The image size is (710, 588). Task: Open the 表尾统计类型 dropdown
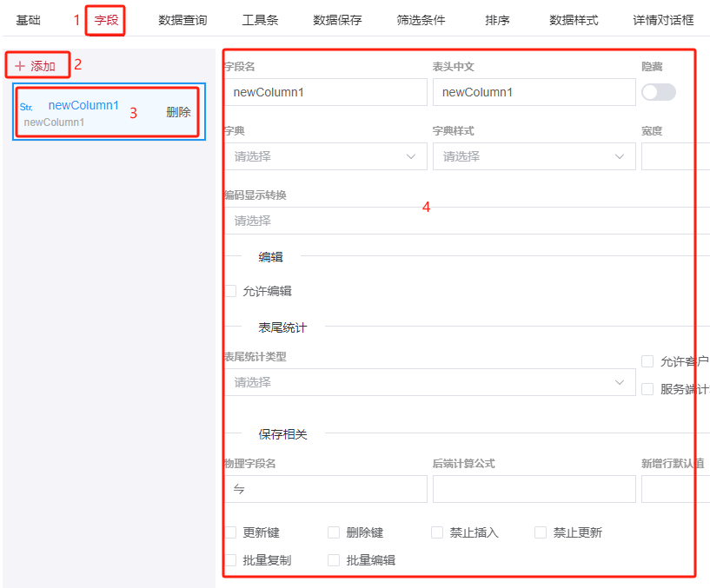429,382
